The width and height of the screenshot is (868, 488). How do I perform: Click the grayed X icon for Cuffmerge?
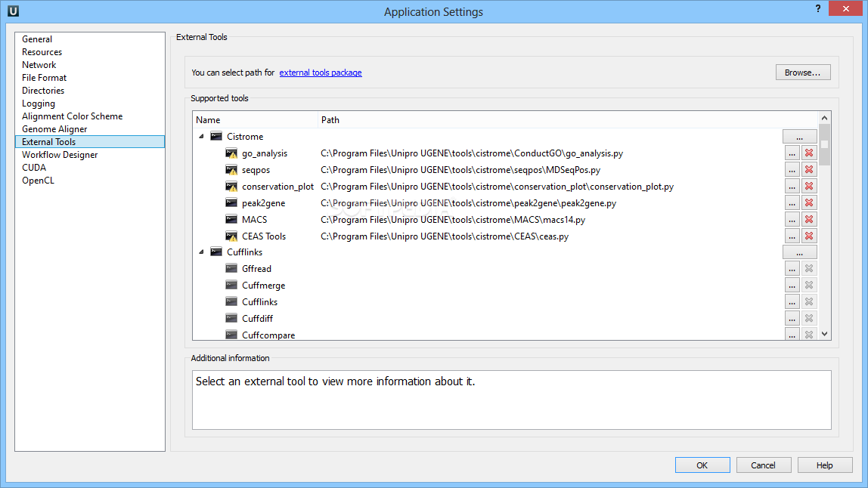click(x=809, y=286)
